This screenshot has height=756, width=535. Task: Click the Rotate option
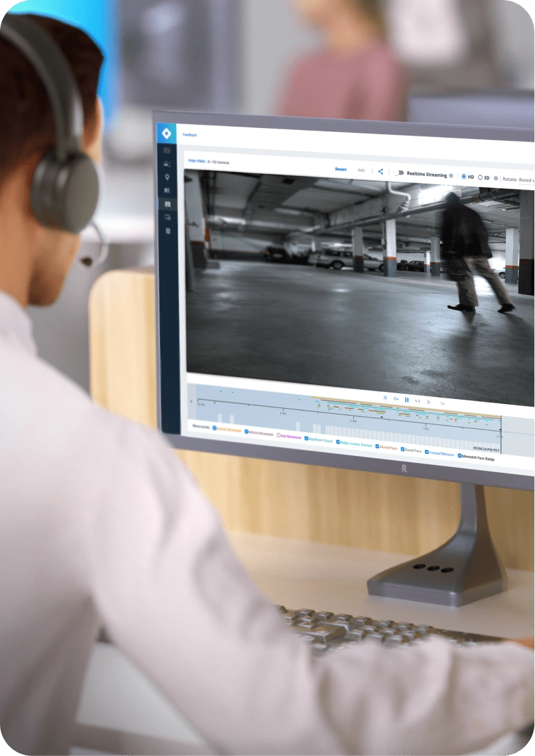(x=509, y=179)
